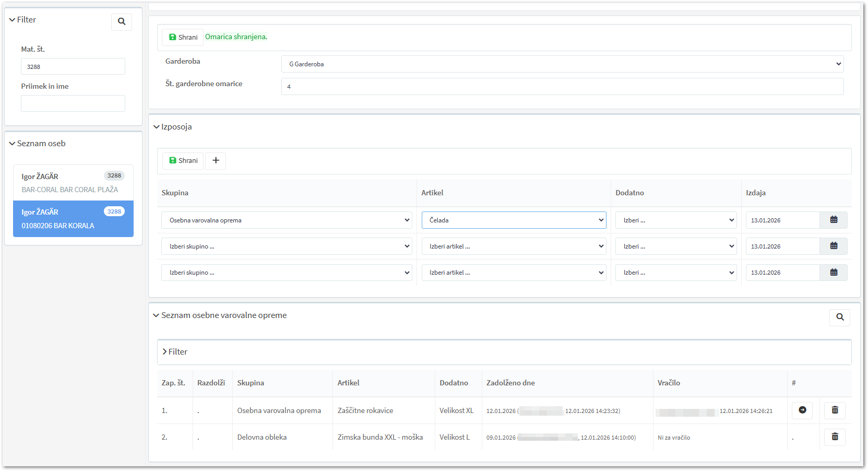The width and height of the screenshot is (868, 471).
Task: Open the Čelada artikel dropdown
Action: [514, 220]
